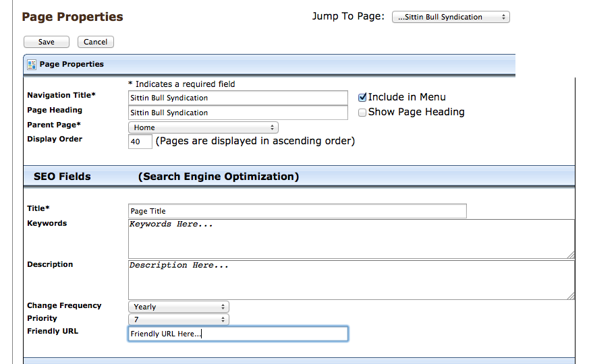Enable the Show Page Heading checkbox
The width and height of the screenshot is (589, 364).
pos(362,113)
